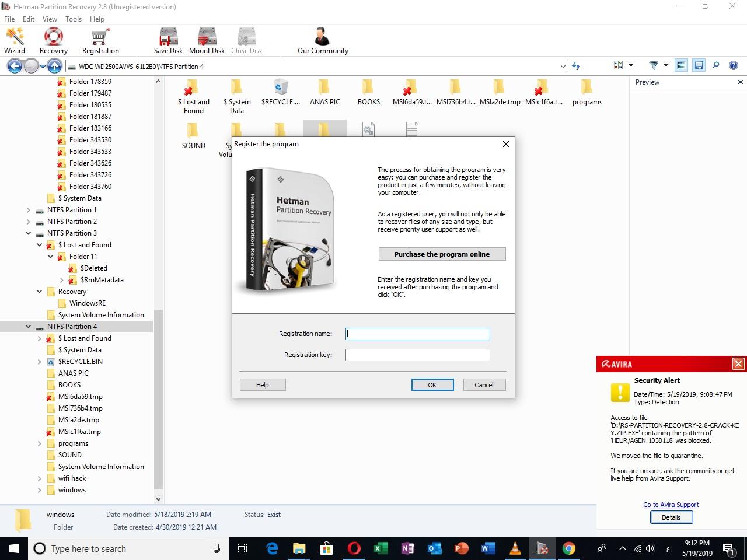Focus the Registration name field

click(417, 334)
